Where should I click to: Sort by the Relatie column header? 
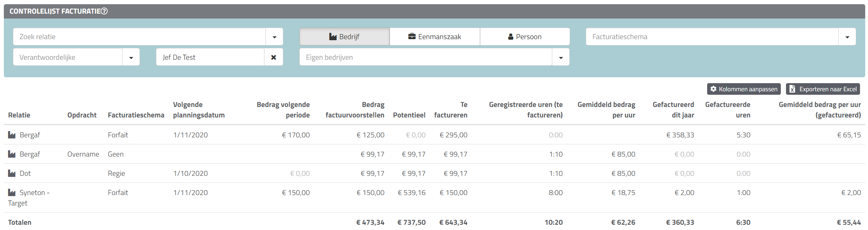point(19,115)
